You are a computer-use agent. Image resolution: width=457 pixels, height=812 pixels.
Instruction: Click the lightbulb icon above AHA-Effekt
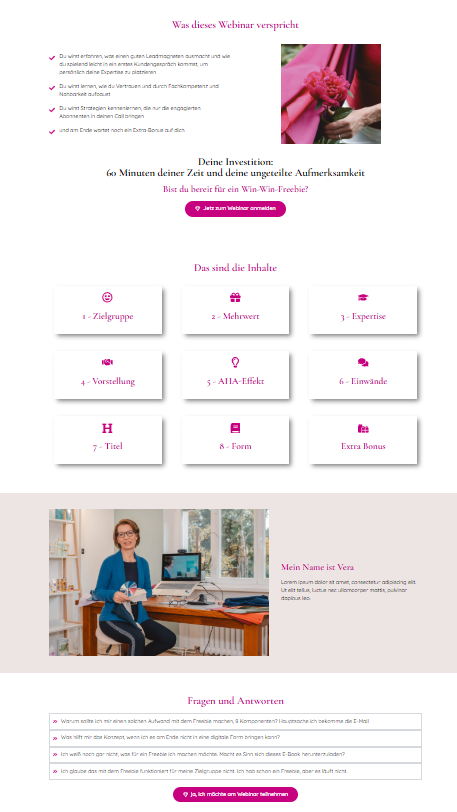point(235,362)
